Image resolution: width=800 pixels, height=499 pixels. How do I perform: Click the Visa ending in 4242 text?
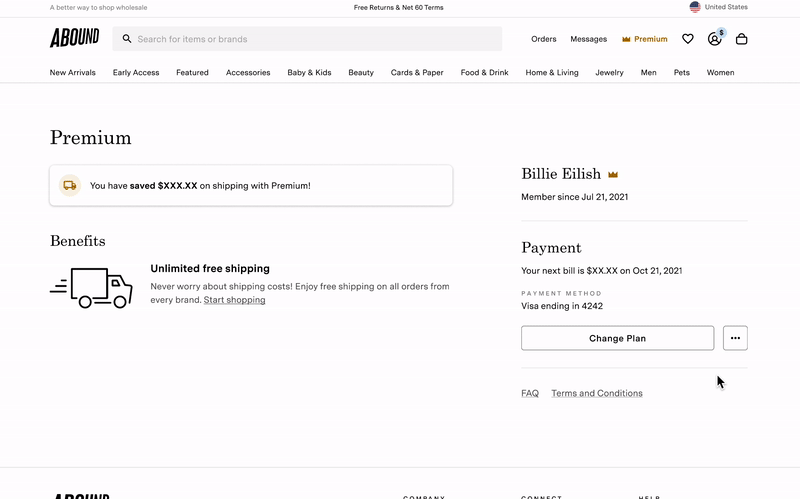click(562, 306)
